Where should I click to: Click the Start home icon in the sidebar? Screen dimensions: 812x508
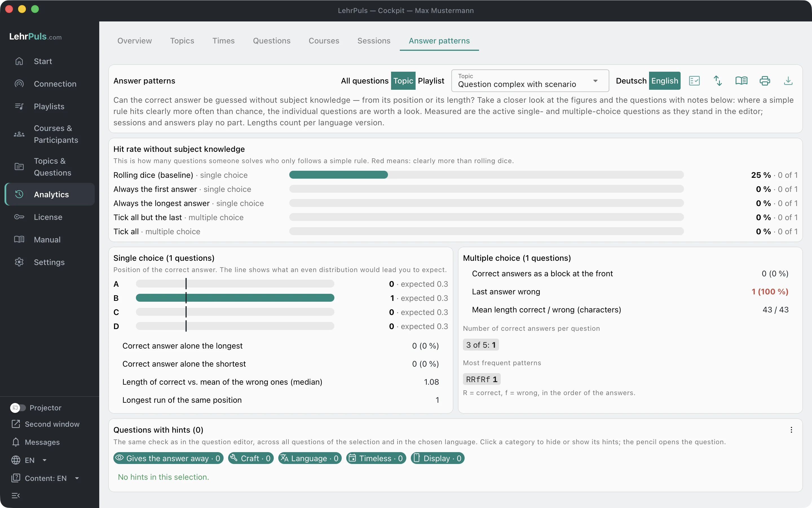pyautogui.click(x=19, y=61)
